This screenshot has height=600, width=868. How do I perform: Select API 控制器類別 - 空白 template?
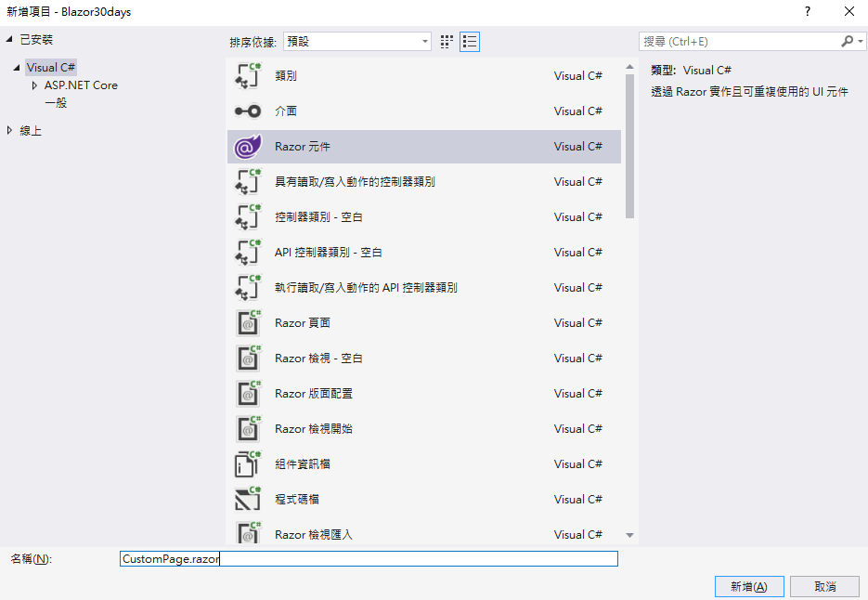(329, 253)
